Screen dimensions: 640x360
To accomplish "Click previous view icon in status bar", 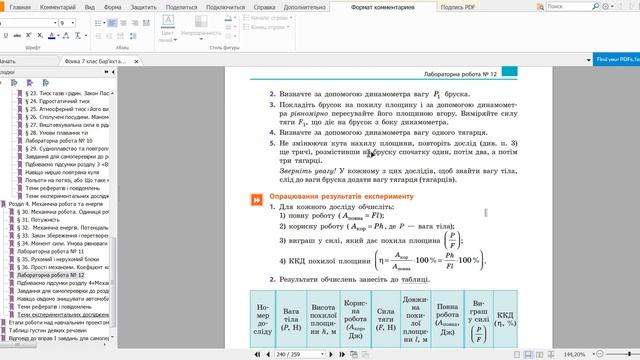I will pos(354,354).
